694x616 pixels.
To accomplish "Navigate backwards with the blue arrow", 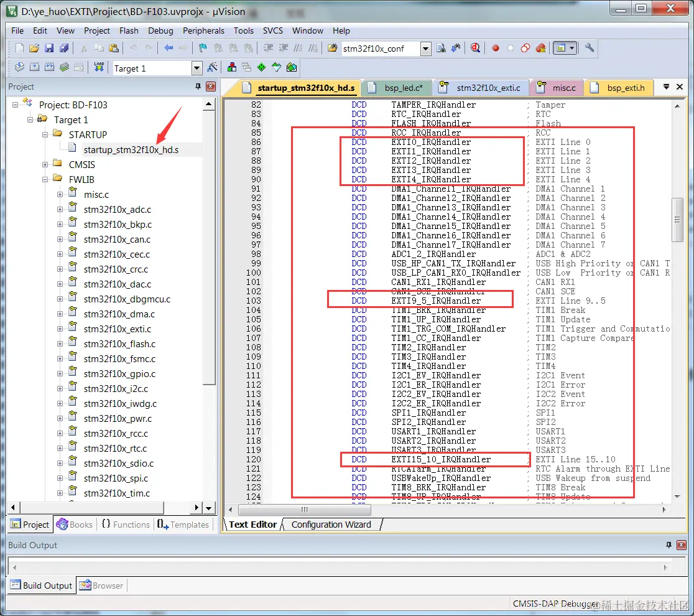I will pyautogui.click(x=168, y=48).
